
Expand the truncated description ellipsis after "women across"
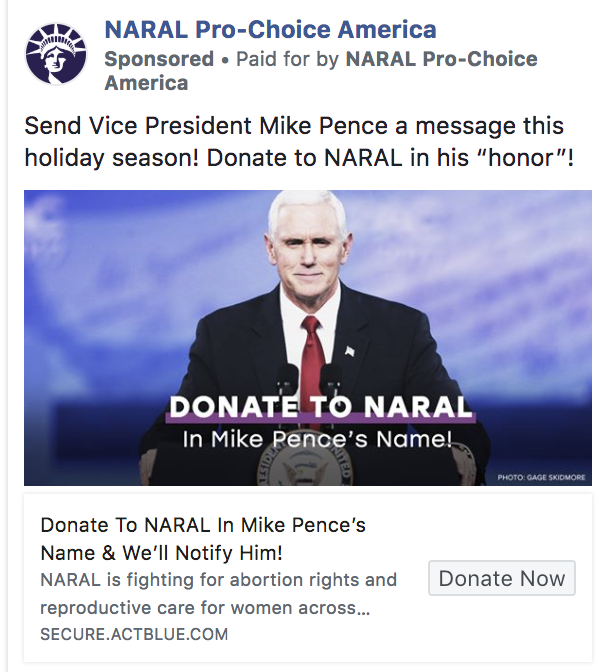pyautogui.click(x=362, y=609)
